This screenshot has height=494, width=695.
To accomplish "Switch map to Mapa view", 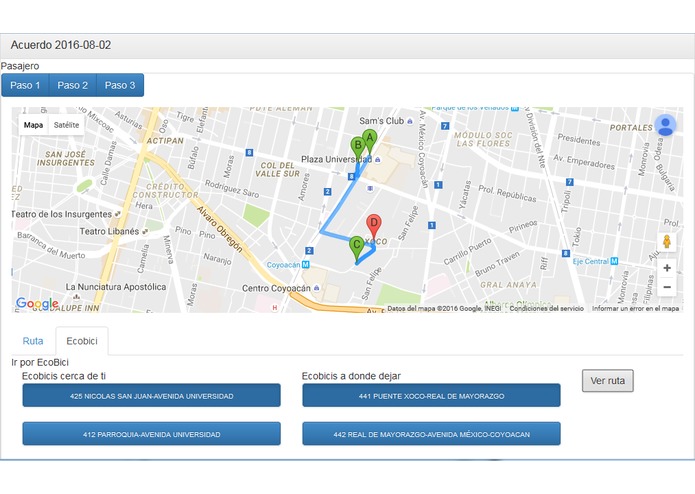I will coord(33,125).
